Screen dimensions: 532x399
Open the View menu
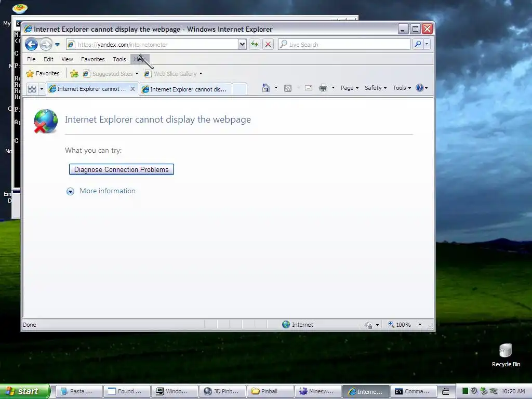pyautogui.click(x=67, y=59)
